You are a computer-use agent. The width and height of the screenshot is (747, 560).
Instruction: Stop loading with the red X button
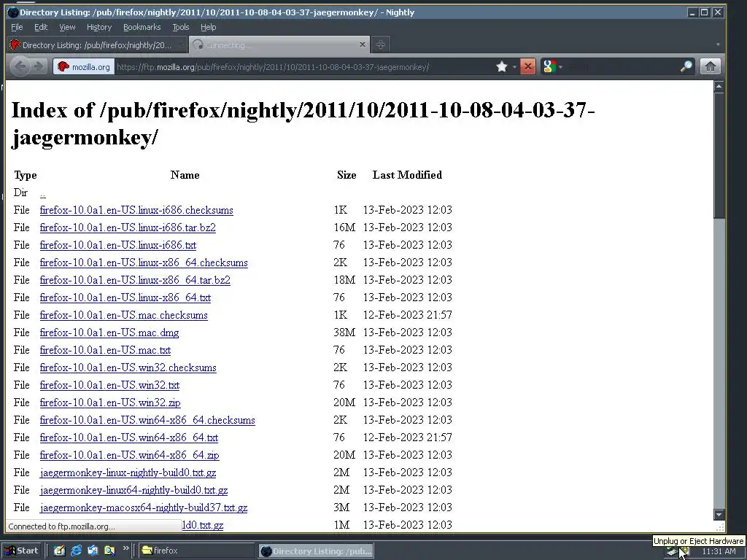click(527, 66)
